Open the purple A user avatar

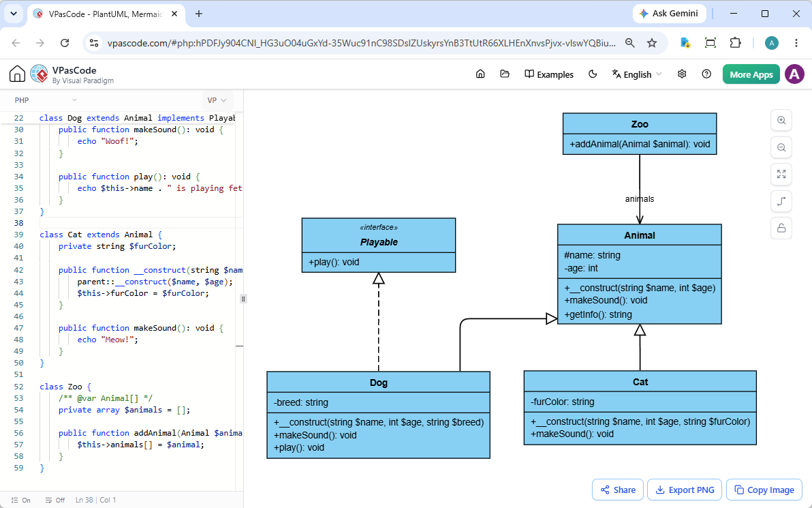pos(794,74)
